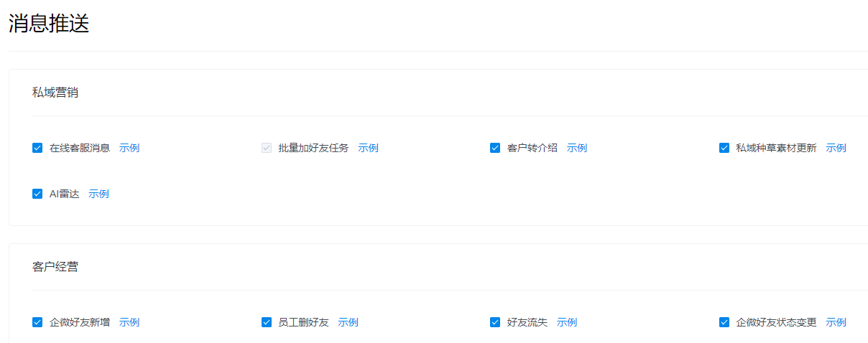Click 示例 link beside 企微好友新增
This screenshot has height=343, width=868.
pyautogui.click(x=129, y=322)
